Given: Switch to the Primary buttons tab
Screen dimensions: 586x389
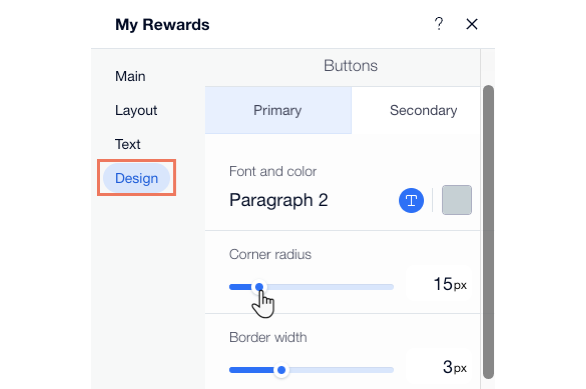Looking at the screenshot, I should click(278, 110).
